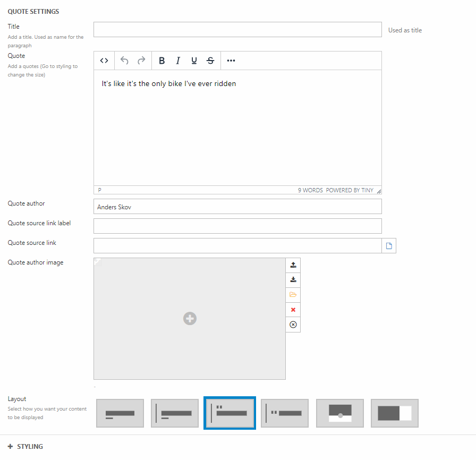The height and width of the screenshot is (460, 476).
Task: Select the layout with centered circle image
Action: [340, 413]
